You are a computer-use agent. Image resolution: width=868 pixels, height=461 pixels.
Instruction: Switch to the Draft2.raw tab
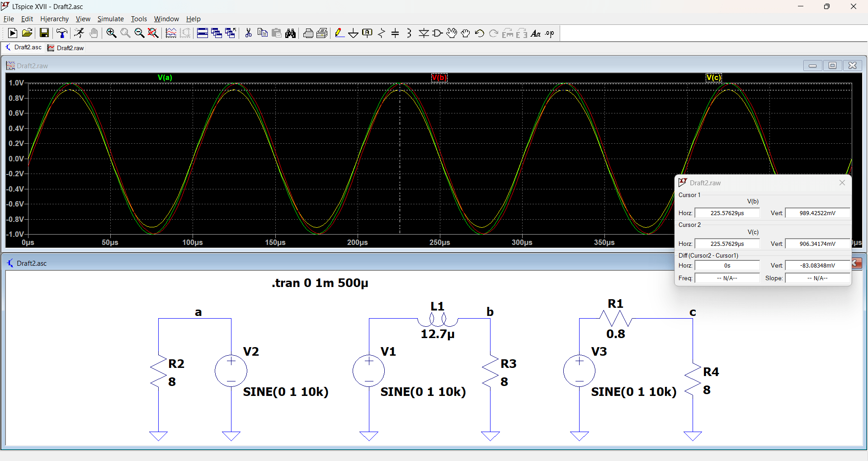(66, 48)
